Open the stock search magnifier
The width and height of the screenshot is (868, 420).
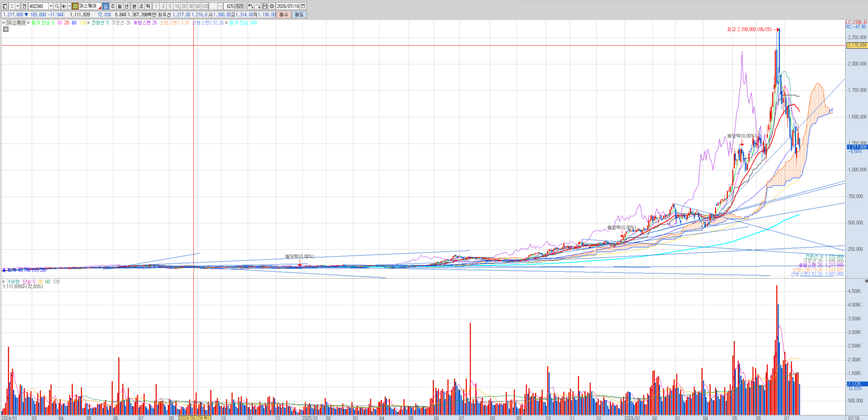click(x=57, y=6)
